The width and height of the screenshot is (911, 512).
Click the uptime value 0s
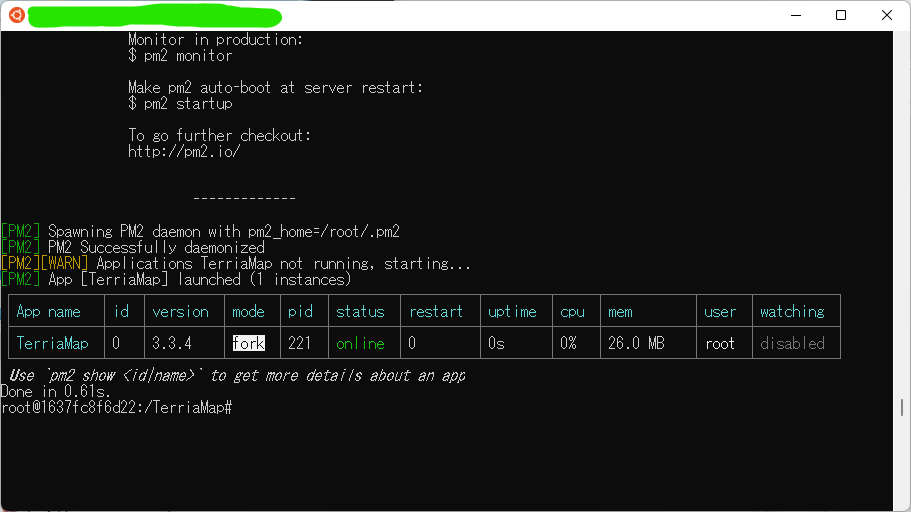[x=496, y=343]
